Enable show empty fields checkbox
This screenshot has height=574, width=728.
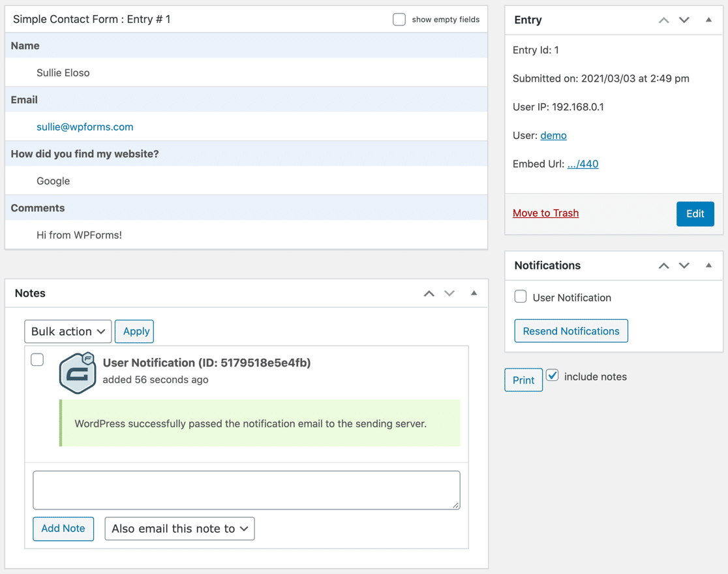399,20
